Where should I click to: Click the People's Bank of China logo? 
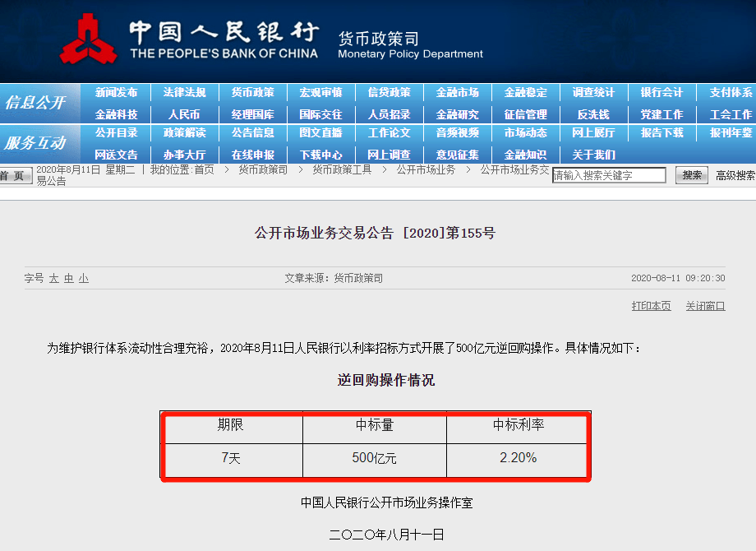(88, 39)
